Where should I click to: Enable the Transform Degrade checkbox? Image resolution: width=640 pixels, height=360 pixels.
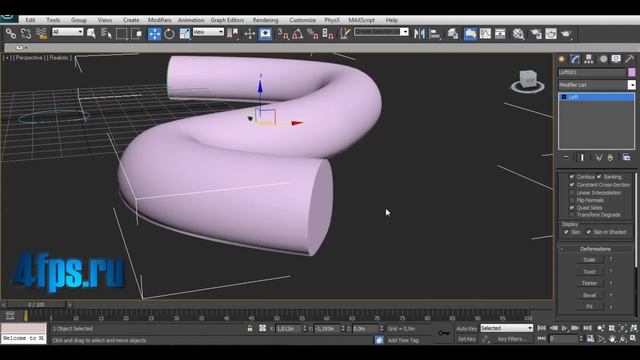click(572, 215)
